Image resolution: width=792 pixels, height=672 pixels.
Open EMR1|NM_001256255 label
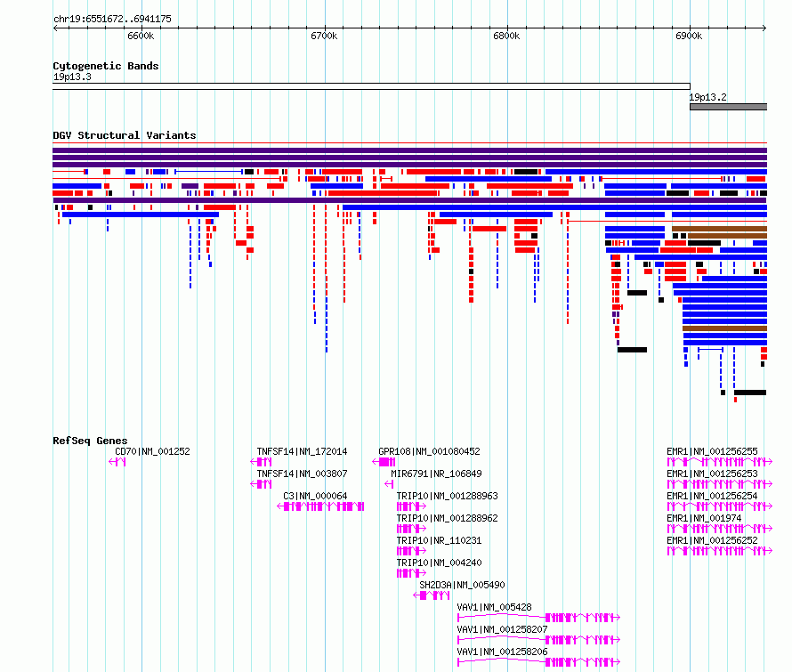(712, 451)
